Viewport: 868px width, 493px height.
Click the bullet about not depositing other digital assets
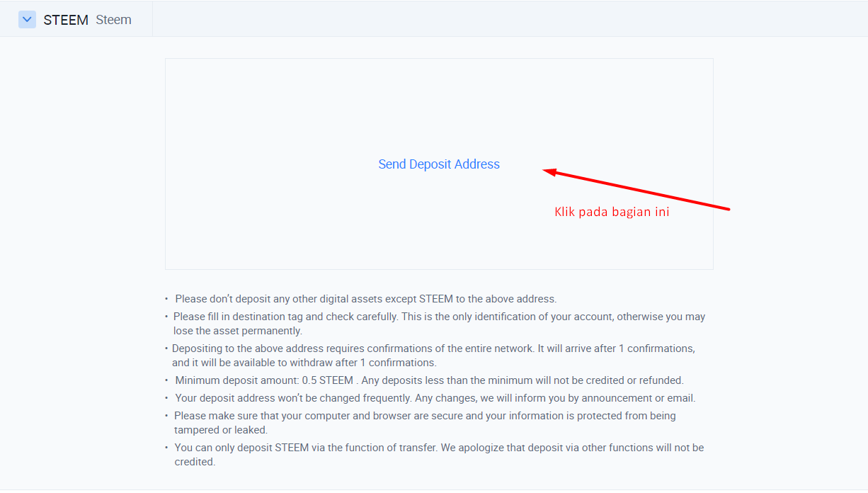(366, 299)
